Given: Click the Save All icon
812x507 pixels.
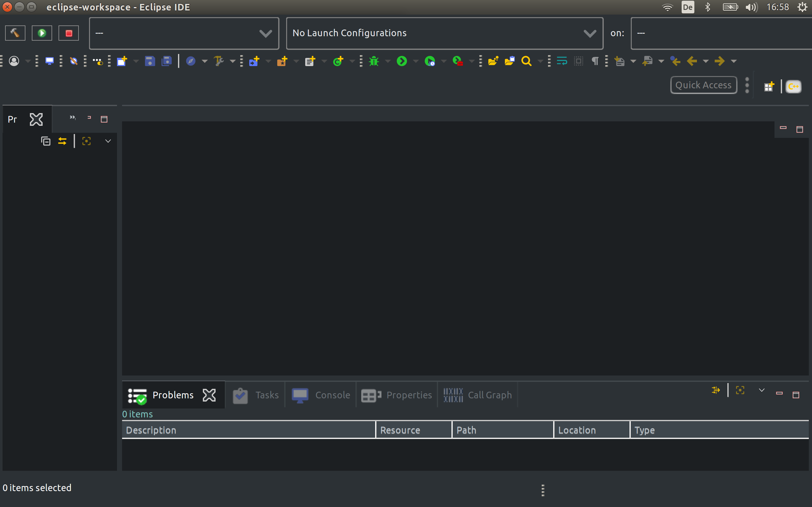Looking at the screenshot, I should [x=166, y=61].
